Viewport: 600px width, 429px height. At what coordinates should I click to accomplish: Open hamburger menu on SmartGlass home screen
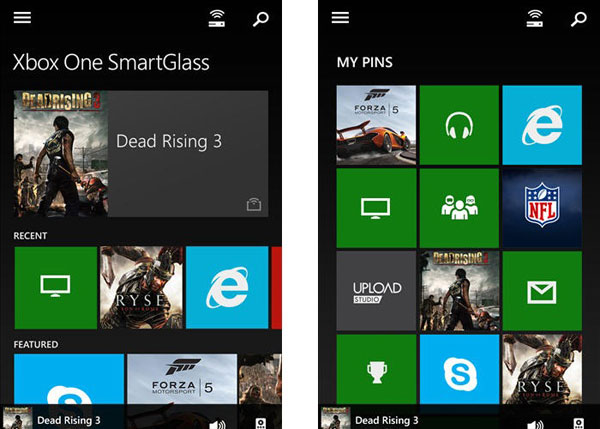coord(22,17)
